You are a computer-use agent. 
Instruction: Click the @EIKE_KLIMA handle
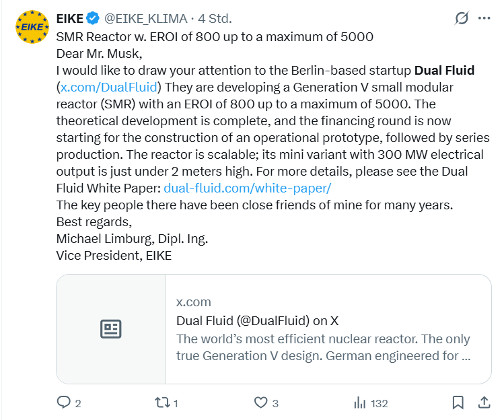[144, 18]
